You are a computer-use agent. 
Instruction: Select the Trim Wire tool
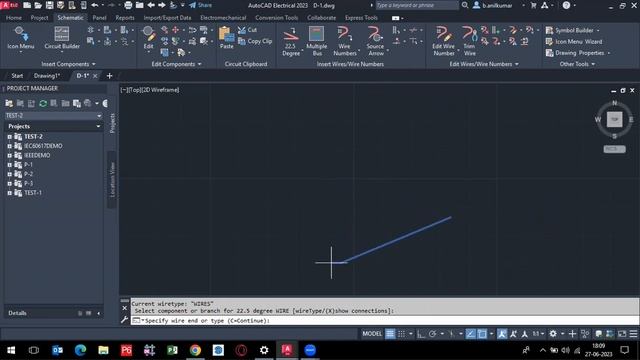[469, 42]
